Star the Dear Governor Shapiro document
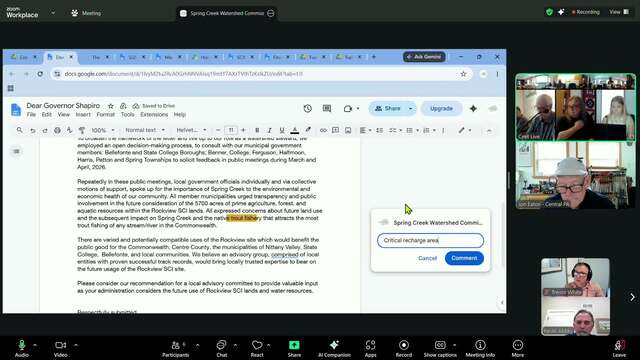This screenshot has width=640, height=360. click(111, 106)
